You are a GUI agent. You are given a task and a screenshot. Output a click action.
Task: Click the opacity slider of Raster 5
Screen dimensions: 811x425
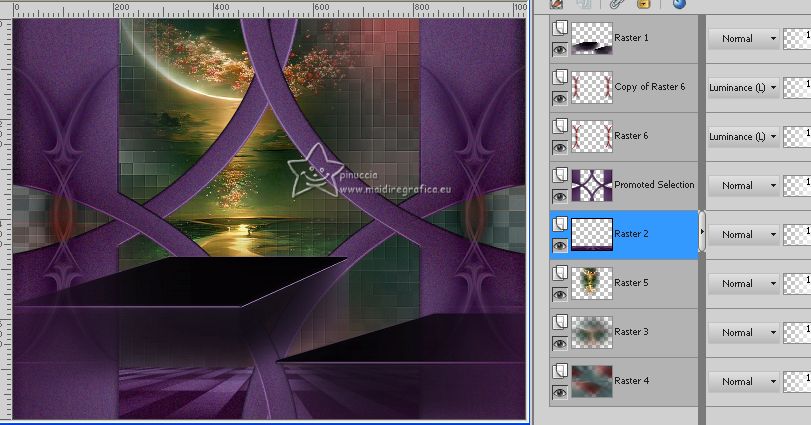[x=797, y=284]
